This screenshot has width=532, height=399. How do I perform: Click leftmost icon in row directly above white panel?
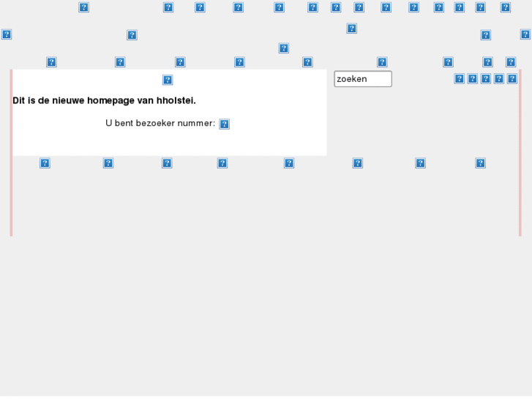coord(51,62)
